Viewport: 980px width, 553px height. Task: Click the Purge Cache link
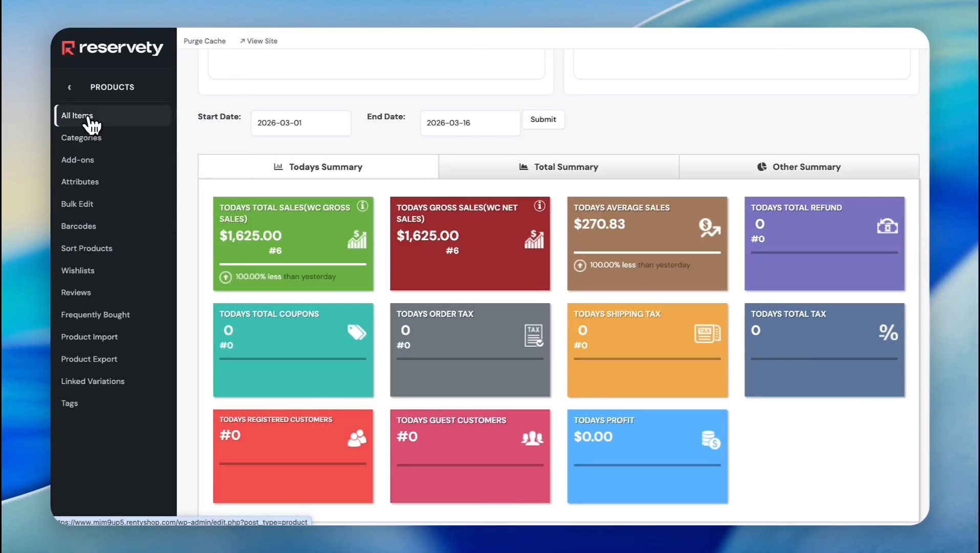click(204, 41)
